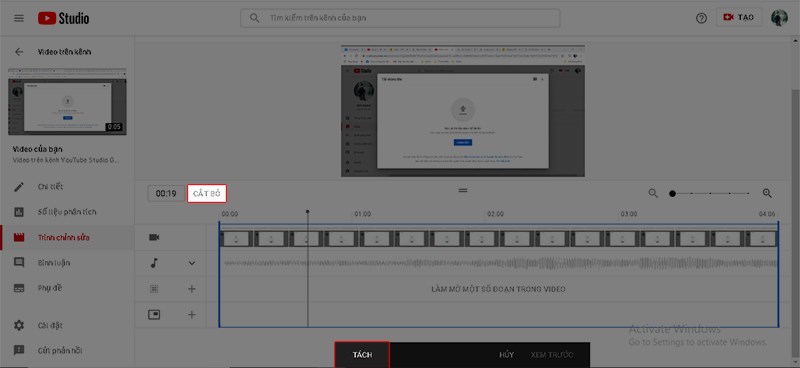Click the analytics chart icon for Số liệu phân tích

pos(19,212)
